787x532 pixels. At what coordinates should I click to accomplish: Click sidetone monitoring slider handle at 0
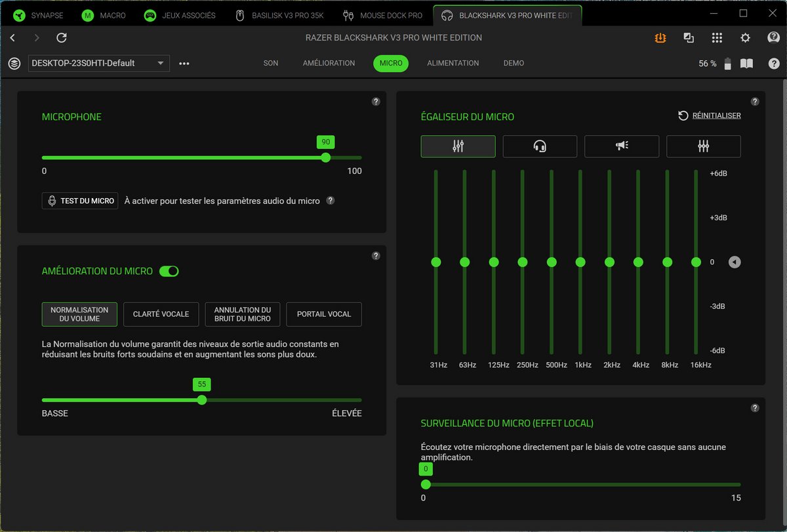[426, 485]
